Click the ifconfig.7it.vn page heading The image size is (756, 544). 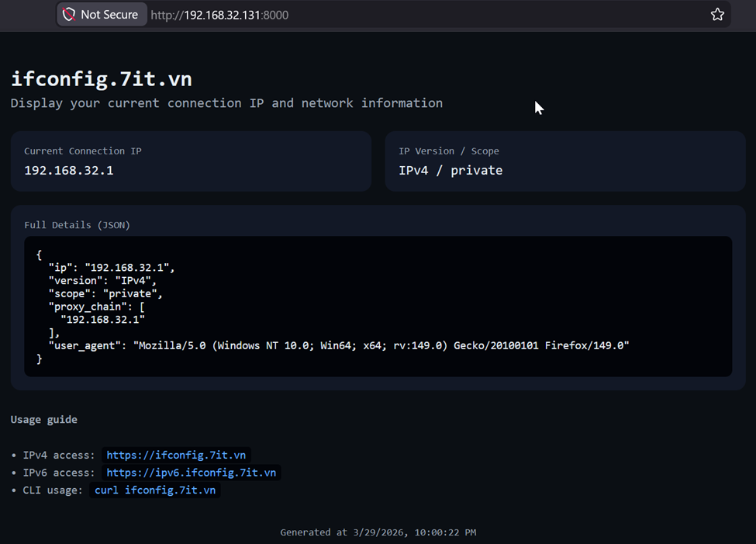coord(101,78)
